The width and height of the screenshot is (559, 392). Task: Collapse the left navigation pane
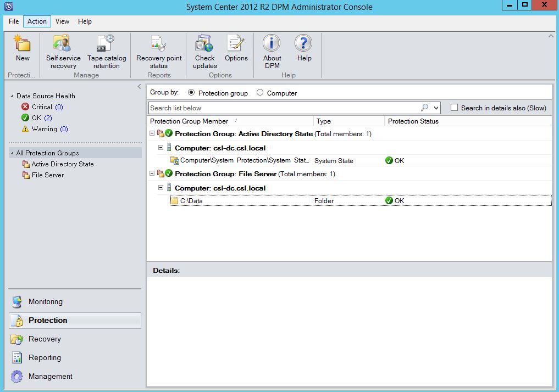139,87
